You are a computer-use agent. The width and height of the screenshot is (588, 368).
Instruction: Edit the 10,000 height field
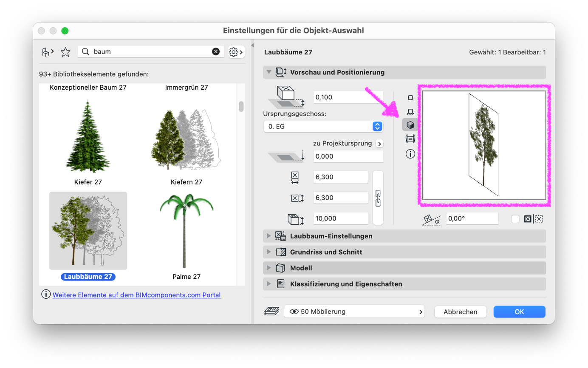(x=341, y=218)
